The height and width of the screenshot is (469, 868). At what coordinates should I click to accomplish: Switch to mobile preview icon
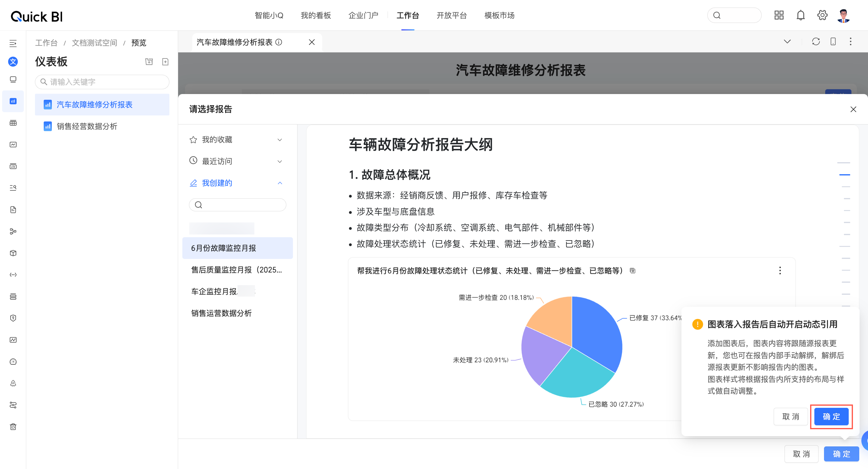pos(833,41)
